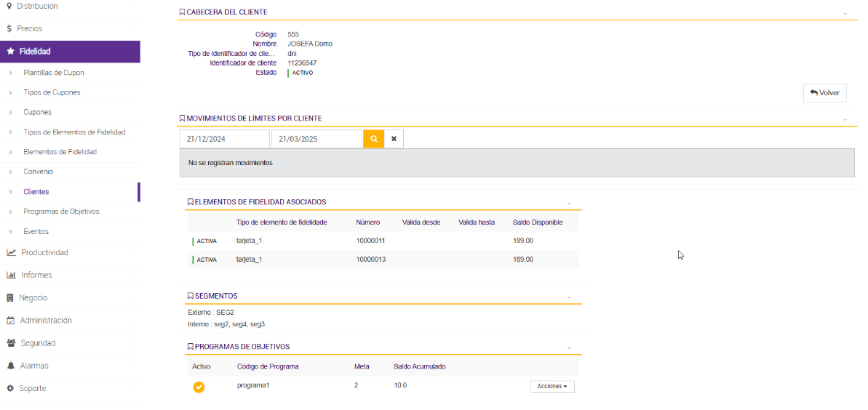Click the Seguridad users icon
This screenshot has width=868, height=410.
(x=11, y=342)
